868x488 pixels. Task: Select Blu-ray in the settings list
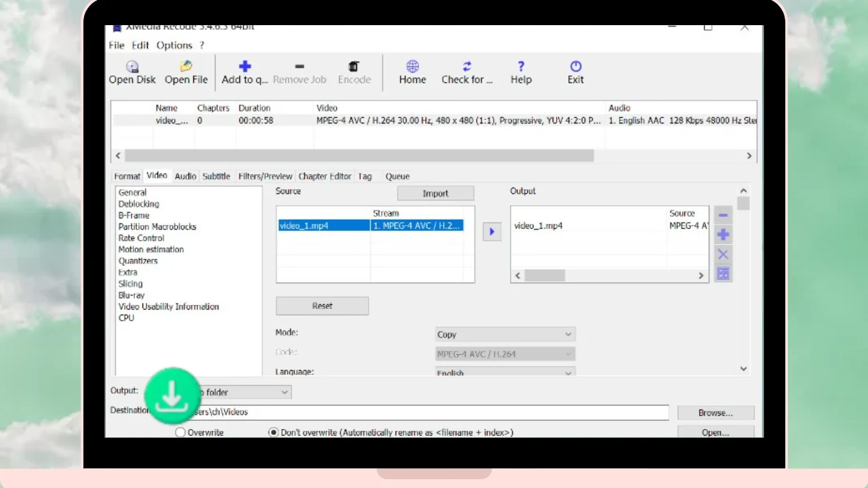(131, 296)
